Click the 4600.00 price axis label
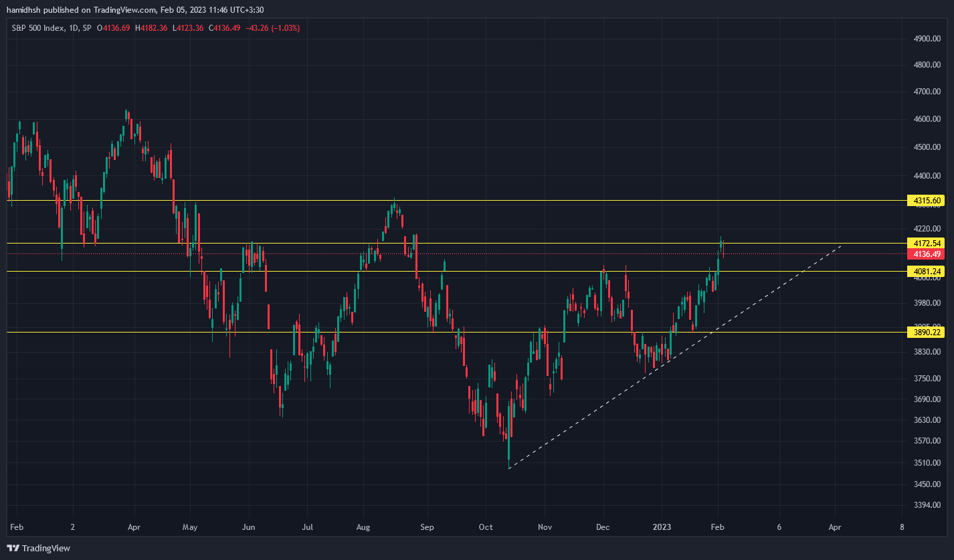954x560 pixels. 927,119
